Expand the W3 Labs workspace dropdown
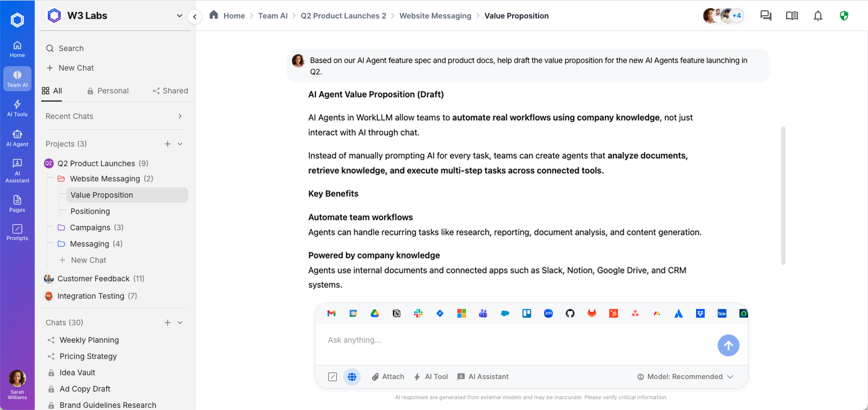868x410 pixels. coord(180,16)
